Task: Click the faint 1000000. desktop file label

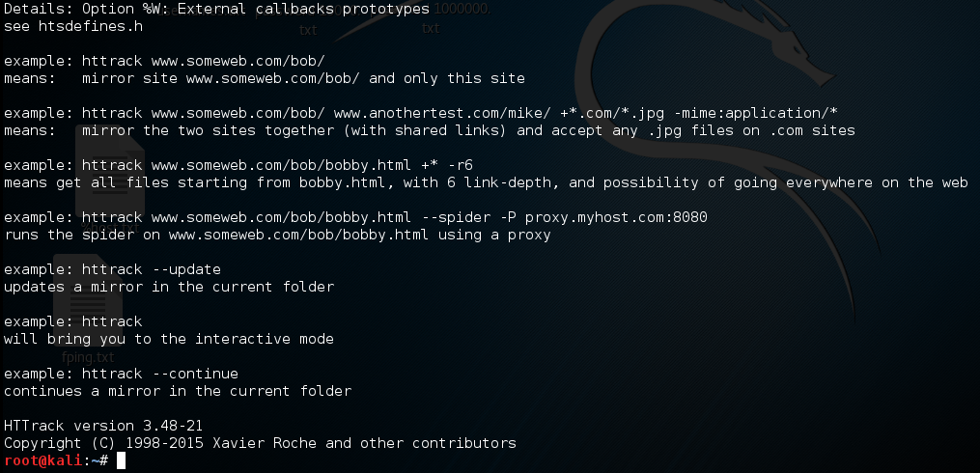Action: point(461,9)
